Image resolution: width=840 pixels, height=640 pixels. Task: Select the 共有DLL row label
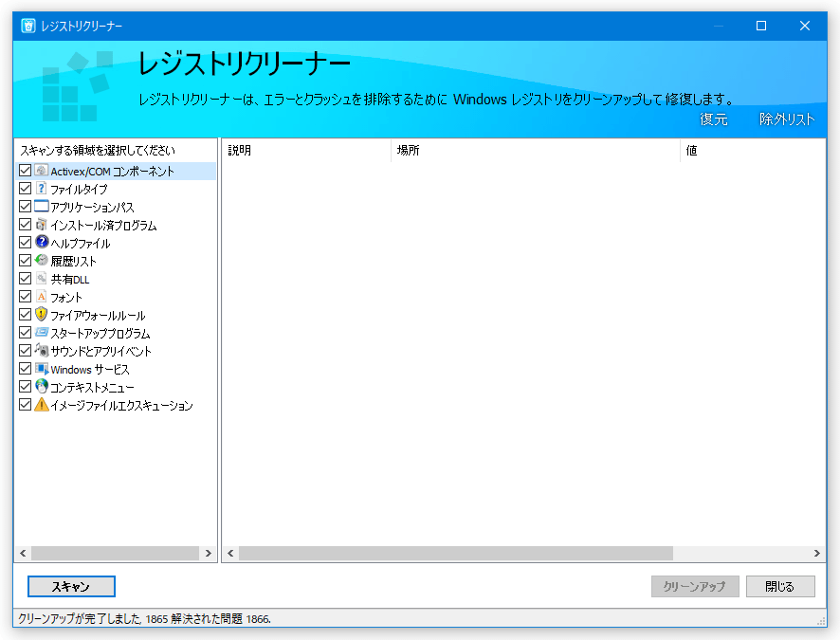click(x=70, y=280)
